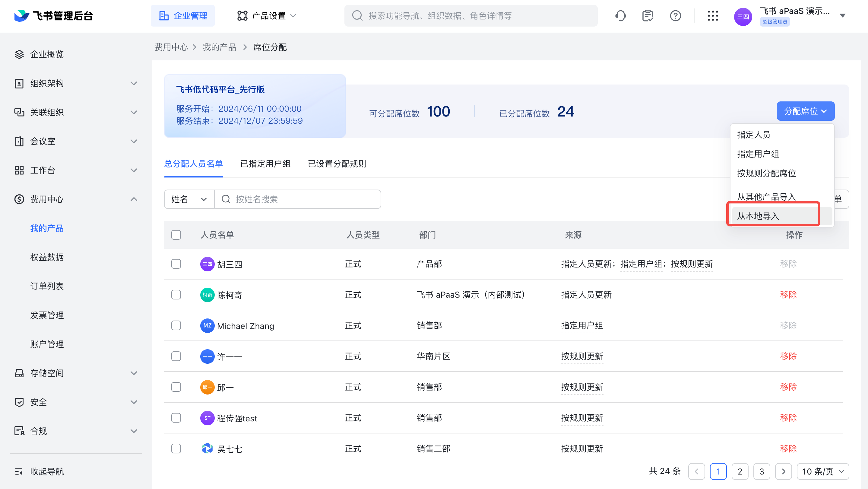Click the 按姓名搜索 input field
Image resolution: width=868 pixels, height=489 pixels.
[x=298, y=199]
